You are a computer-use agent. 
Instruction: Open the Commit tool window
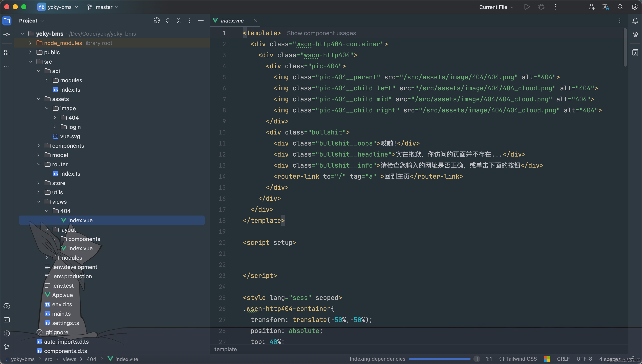pyautogui.click(x=7, y=34)
